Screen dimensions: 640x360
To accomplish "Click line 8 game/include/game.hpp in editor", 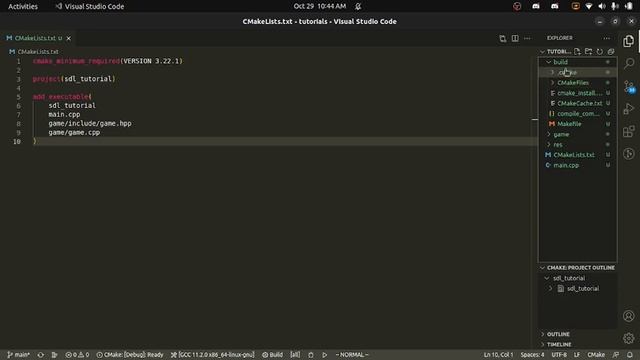I will tap(90, 123).
